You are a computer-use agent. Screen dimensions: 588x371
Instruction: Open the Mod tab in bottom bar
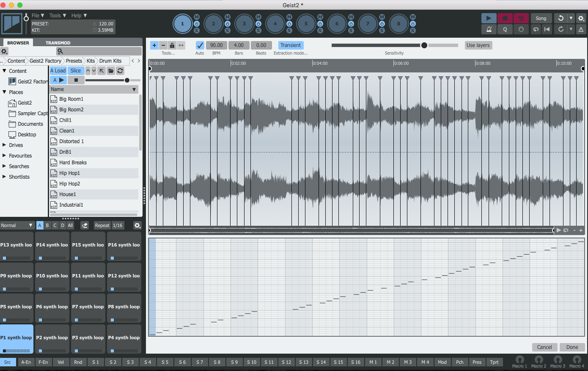point(442,362)
